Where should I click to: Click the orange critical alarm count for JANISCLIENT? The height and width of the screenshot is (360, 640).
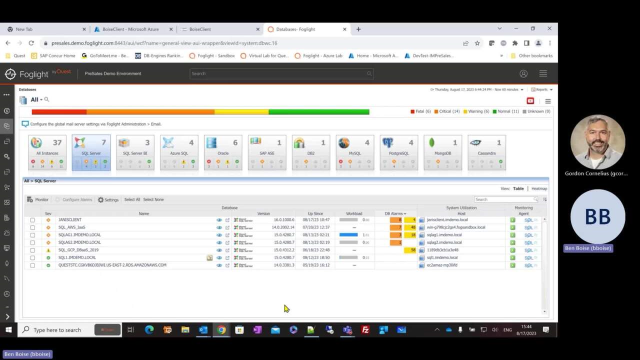(x=396, y=220)
